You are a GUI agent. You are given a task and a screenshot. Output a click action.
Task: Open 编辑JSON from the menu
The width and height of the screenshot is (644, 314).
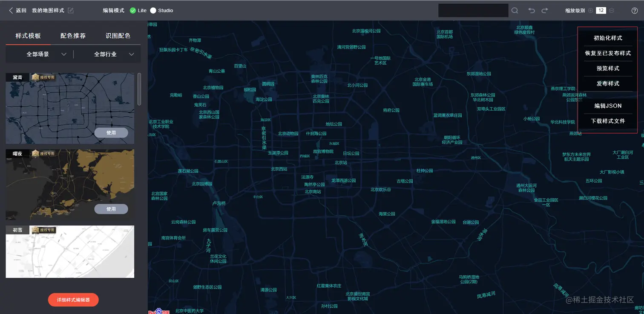[608, 106]
